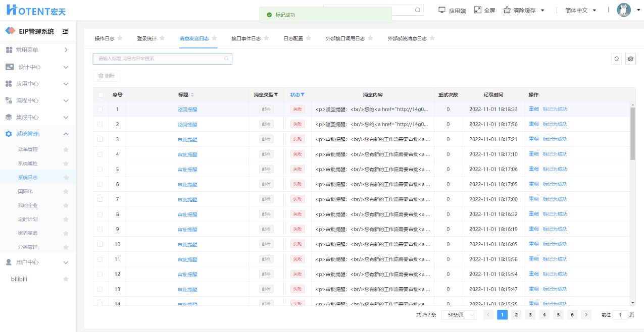Open the 简体中文 language dropdown
The image size is (644, 332).
click(581, 10)
